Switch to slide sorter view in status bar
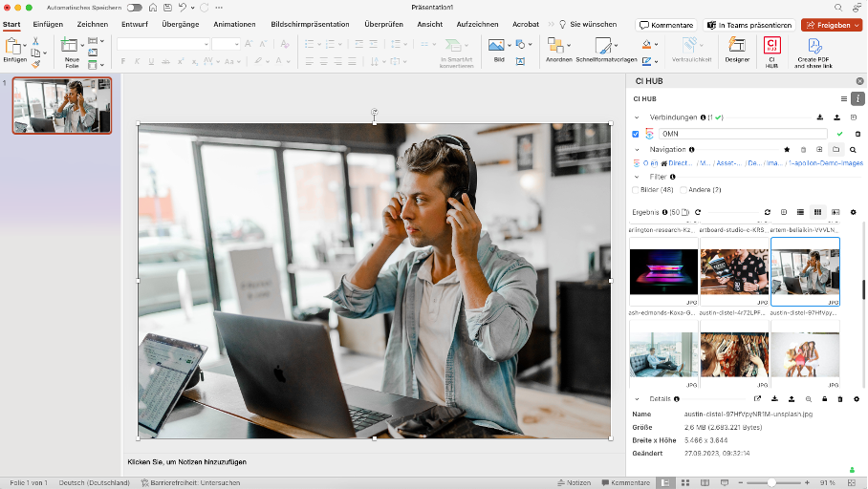 click(x=685, y=483)
